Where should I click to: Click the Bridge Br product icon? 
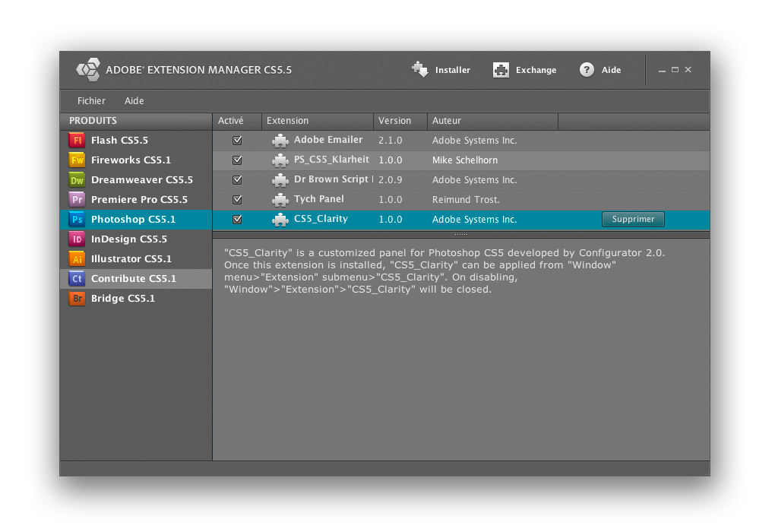pos(77,299)
